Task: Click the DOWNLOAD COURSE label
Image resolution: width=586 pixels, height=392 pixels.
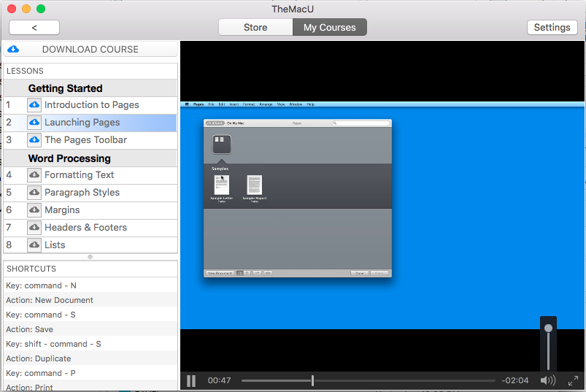Action: pos(90,50)
